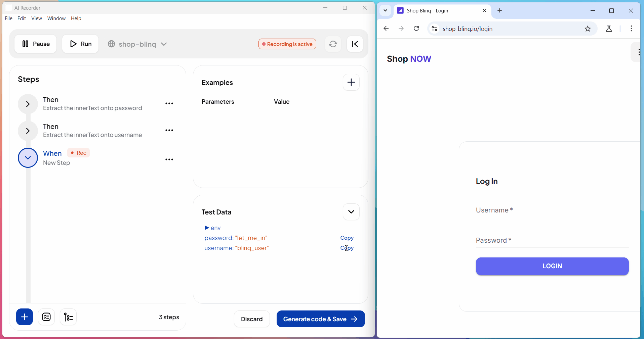Click the refresh sync icon in toolbar
The width and height of the screenshot is (644, 339).
pyautogui.click(x=333, y=44)
